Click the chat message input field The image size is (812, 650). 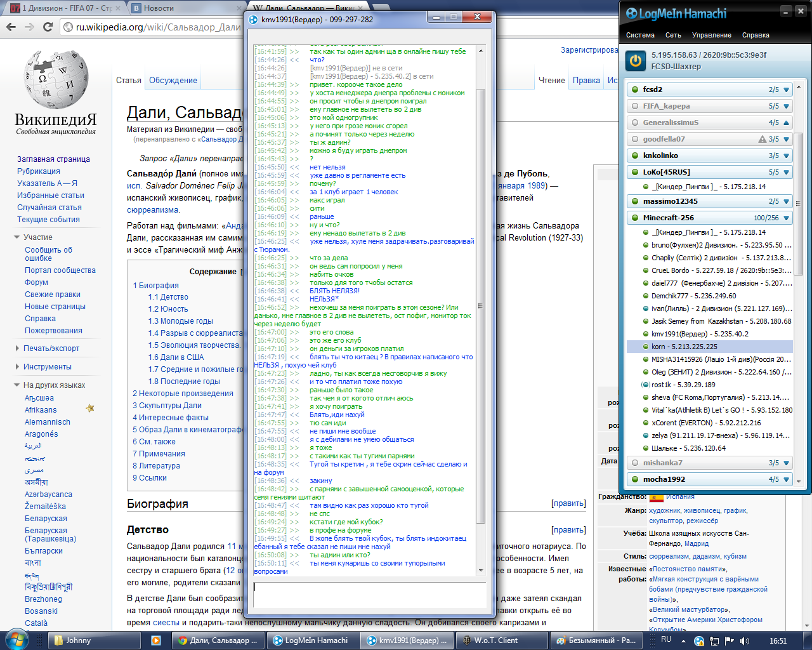(x=369, y=594)
